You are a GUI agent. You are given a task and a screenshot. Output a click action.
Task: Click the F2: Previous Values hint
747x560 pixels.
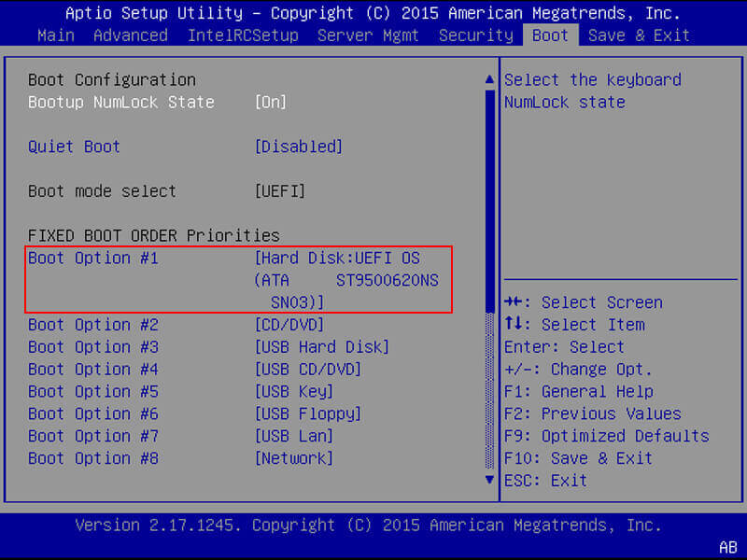593,413
